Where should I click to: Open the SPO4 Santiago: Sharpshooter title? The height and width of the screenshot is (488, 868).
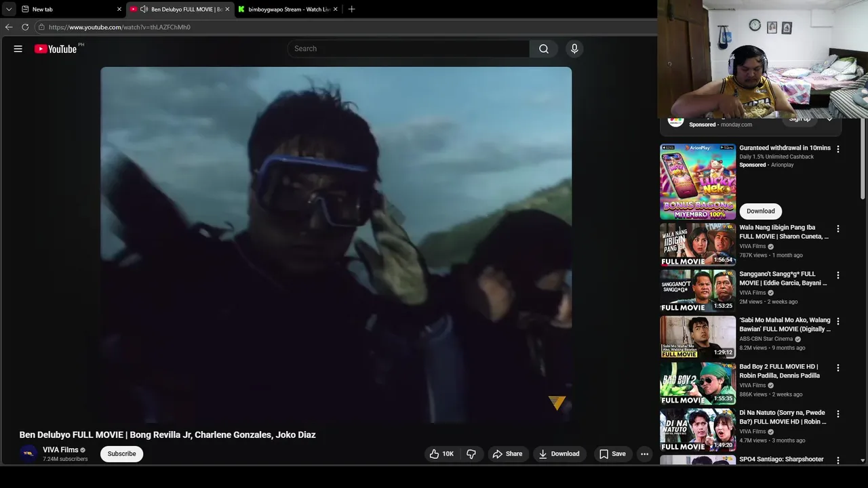pyautogui.click(x=781, y=460)
